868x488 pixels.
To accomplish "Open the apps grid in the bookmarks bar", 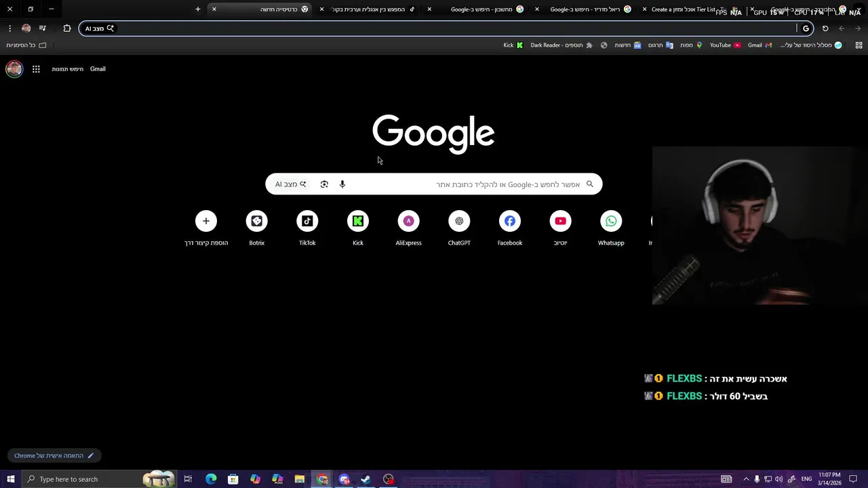I will [x=859, y=45].
